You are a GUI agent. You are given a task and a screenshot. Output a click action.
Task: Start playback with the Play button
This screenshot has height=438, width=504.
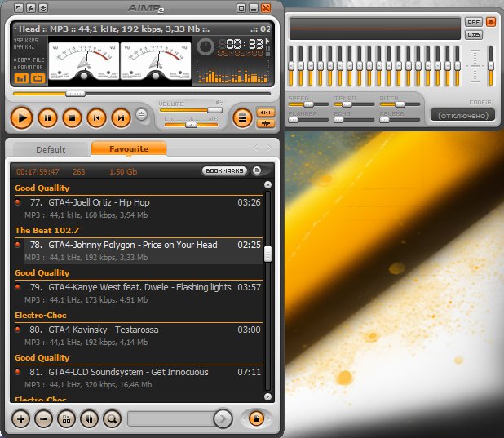21,118
